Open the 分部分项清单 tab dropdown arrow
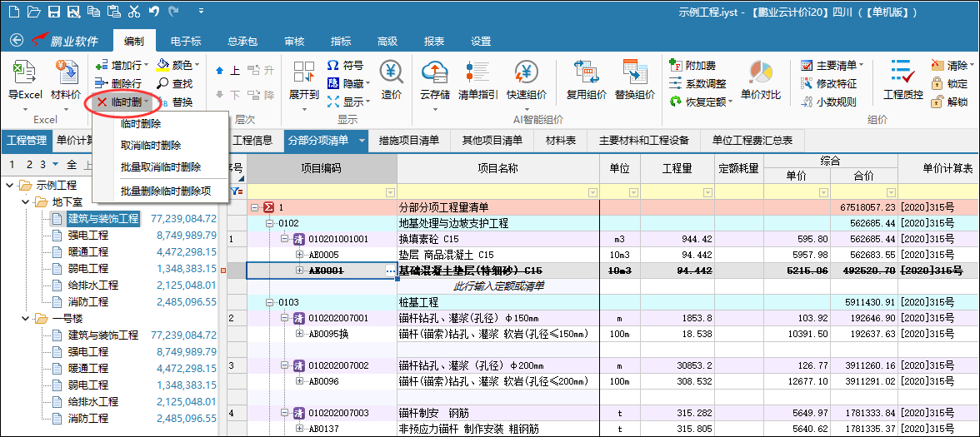Screen dimensions: 980x437 [362, 141]
